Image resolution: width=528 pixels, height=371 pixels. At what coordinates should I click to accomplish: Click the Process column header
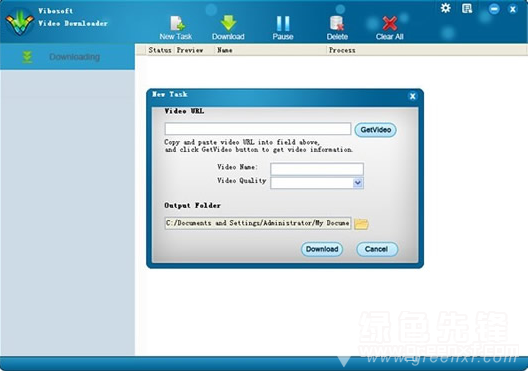pos(342,50)
